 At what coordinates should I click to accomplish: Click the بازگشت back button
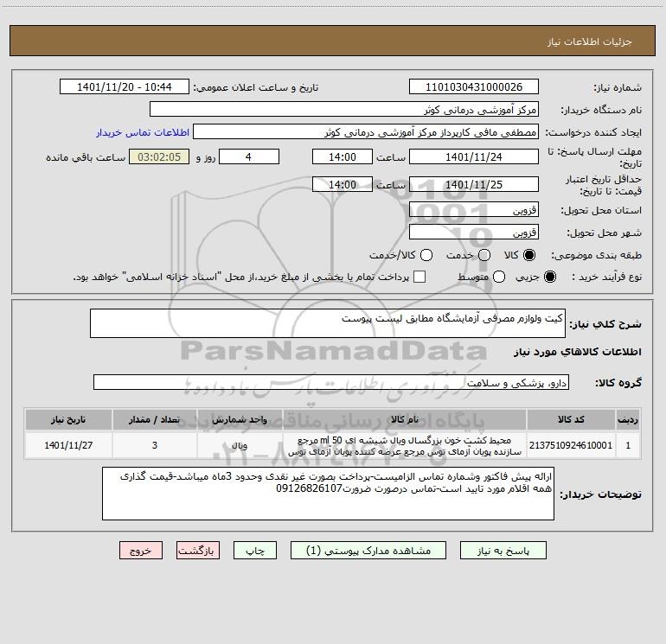tap(198, 551)
